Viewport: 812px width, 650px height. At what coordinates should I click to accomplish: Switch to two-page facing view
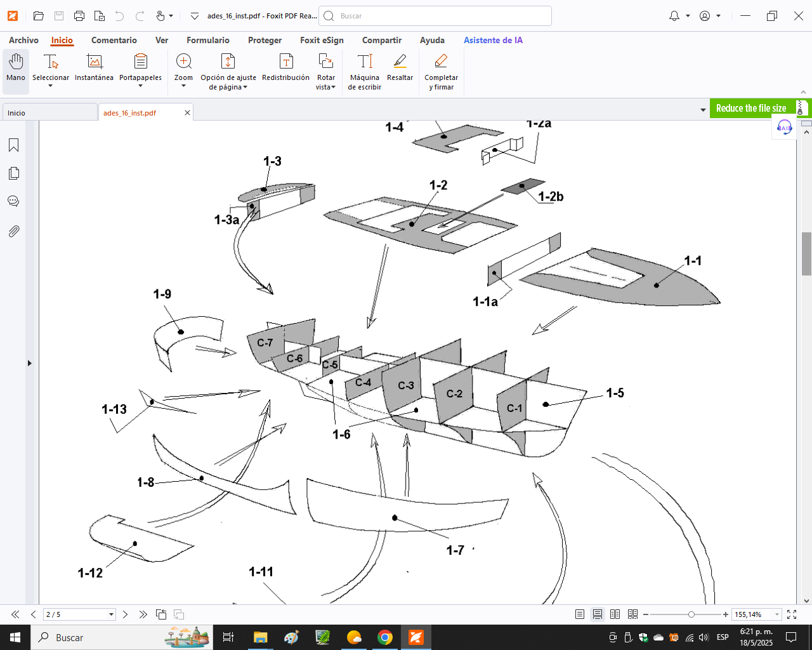click(615, 614)
